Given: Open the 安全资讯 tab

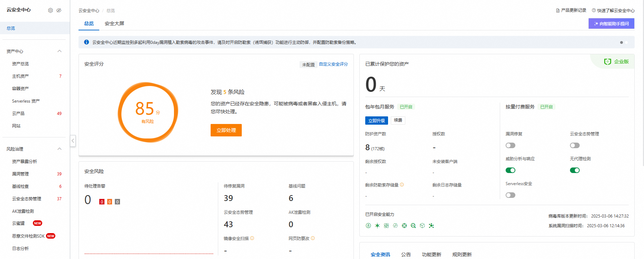Looking at the screenshot, I should [x=380, y=255].
